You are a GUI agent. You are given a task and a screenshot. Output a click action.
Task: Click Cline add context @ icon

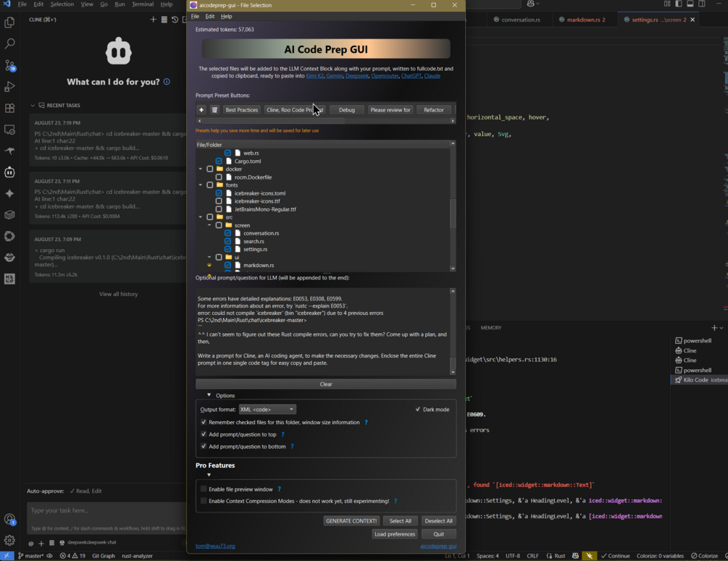(30, 543)
